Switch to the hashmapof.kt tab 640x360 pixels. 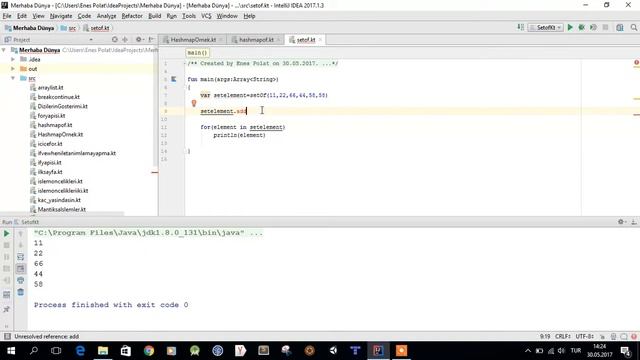(x=256, y=40)
